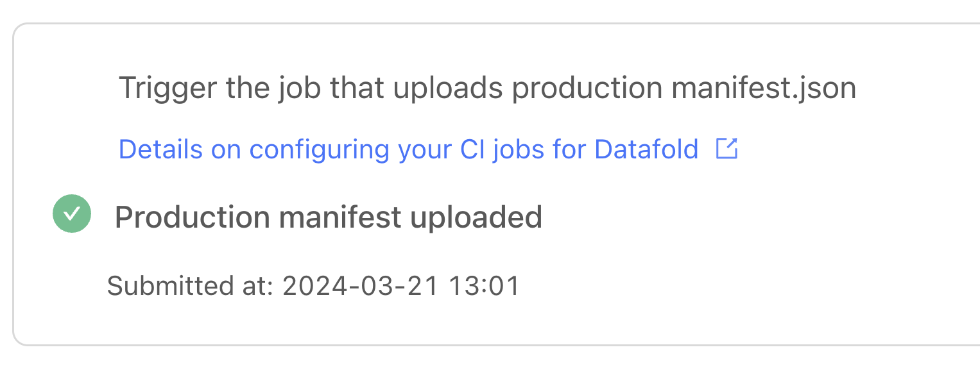Screen dimensions: 980x370
Task: Select the date 2024-03-21
Action: pyautogui.click(x=360, y=285)
